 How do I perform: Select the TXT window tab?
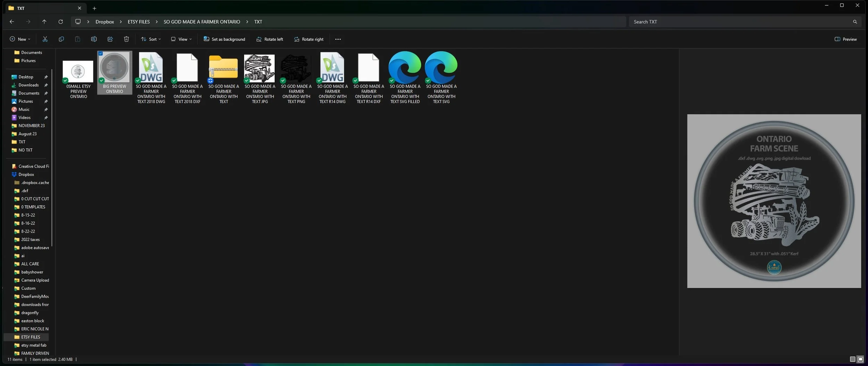click(x=45, y=8)
